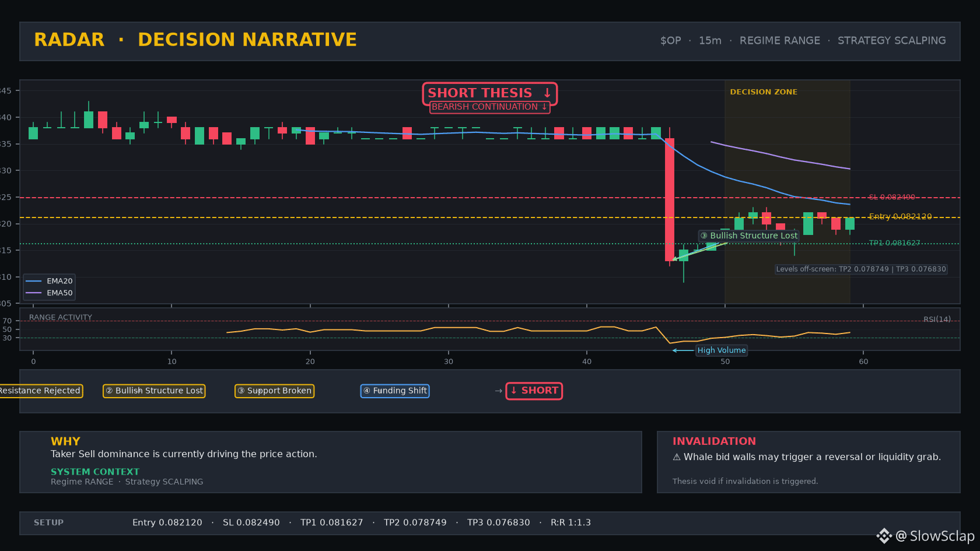Click TP1 0.081627 in the SETUP bar
Viewport: 980px width, 551px height.
(x=332, y=522)
